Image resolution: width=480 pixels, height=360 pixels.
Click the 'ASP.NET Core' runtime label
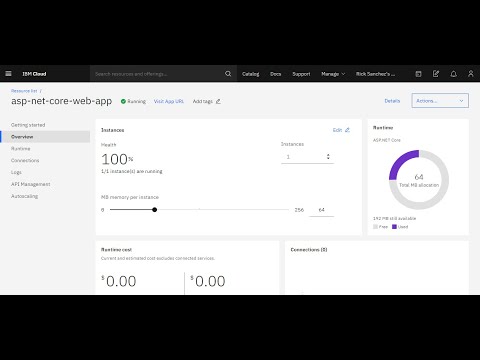[x=387, y=140]
